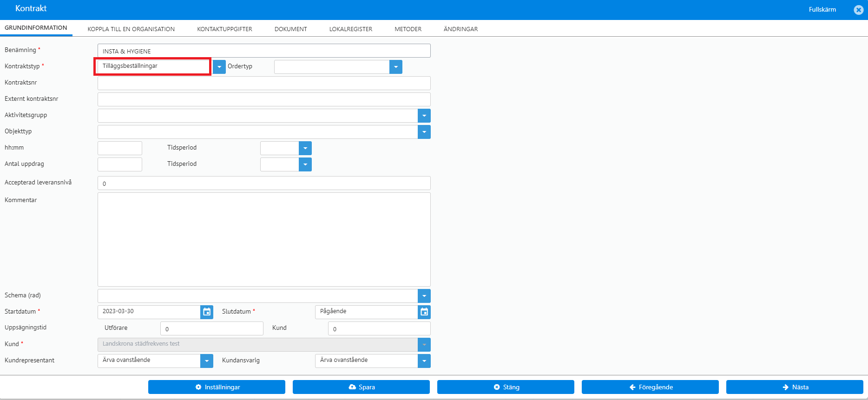Expand the Ordertyp dropdown arrow
Viewport: 868px width, 400px height.
point(396,67)
